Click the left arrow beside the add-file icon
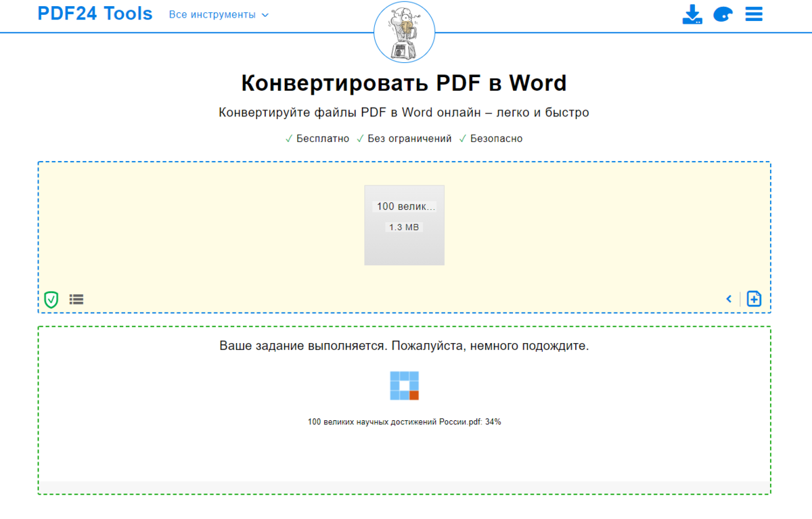Screen dimensions: 812x519 (x=729, y=298)
